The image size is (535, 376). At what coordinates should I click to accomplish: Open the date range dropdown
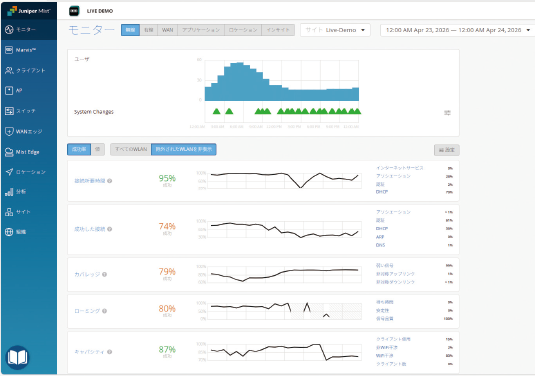457,30
